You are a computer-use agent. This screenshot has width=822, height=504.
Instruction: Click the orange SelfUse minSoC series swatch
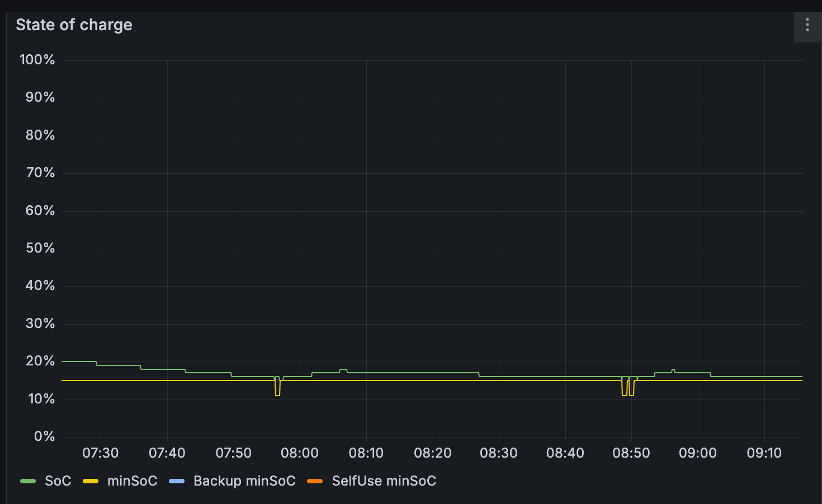coord(315,481)
